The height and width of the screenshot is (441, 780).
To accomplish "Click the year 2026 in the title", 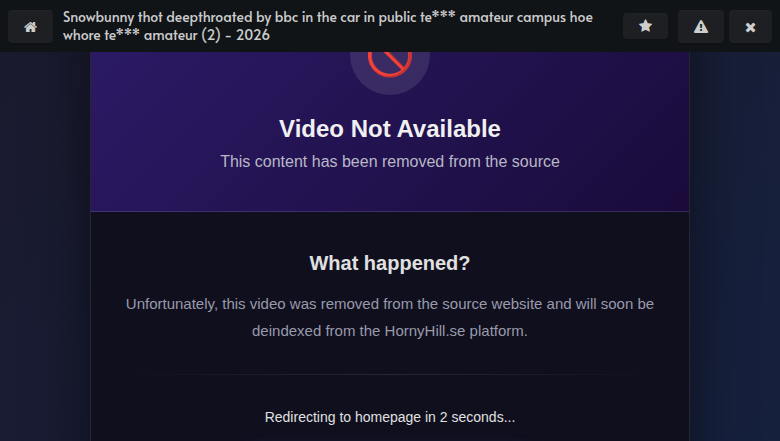I will pyautogui.click(x=253, y=35).
